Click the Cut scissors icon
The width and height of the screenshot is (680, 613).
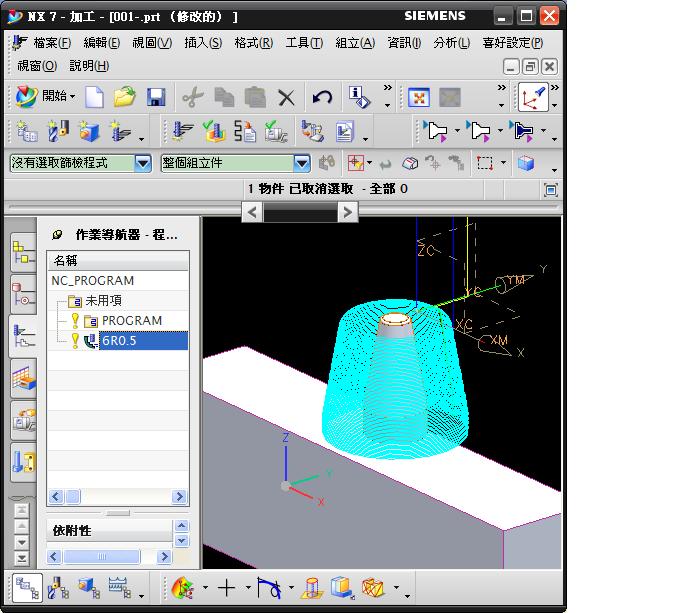193,97
